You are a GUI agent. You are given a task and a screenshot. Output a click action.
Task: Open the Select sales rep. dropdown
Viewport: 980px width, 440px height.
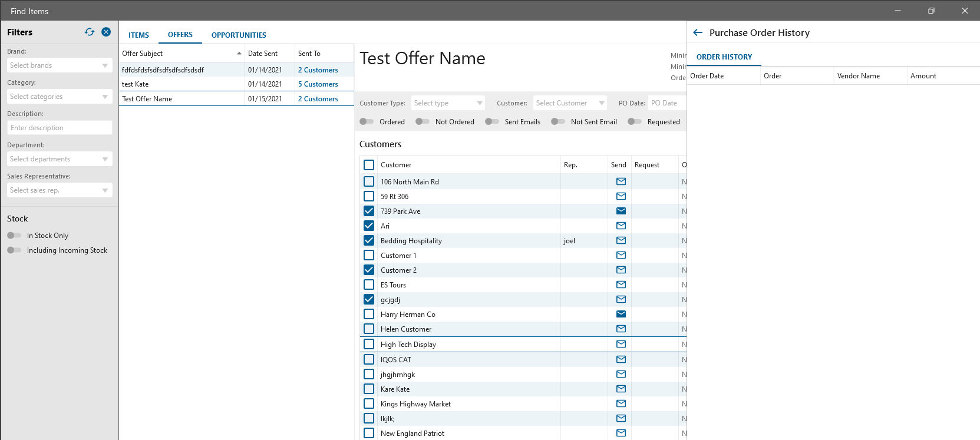[x=59, y=190]
